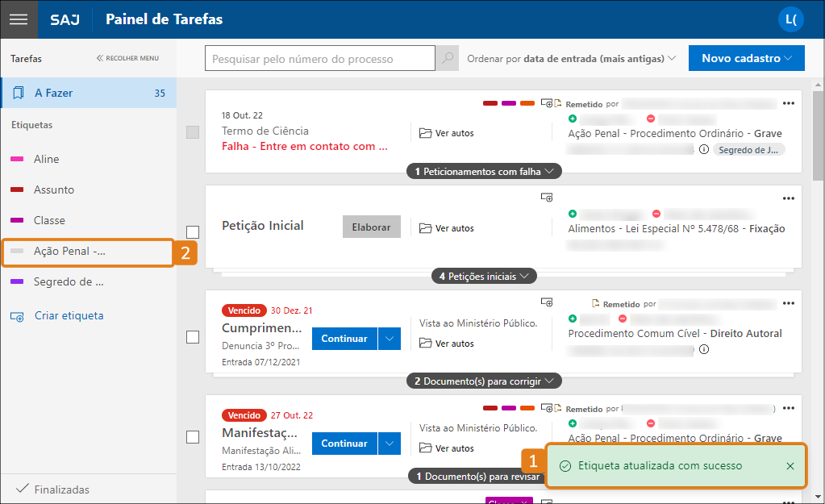Close the success notification toast
This screenshot has width=825, height=504.
click(x=790, y=466)
